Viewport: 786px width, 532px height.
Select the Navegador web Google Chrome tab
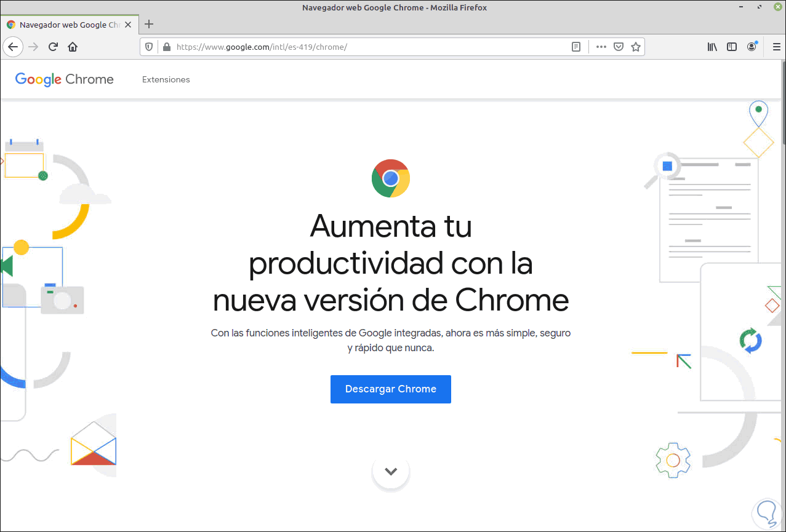pos(69,25)
